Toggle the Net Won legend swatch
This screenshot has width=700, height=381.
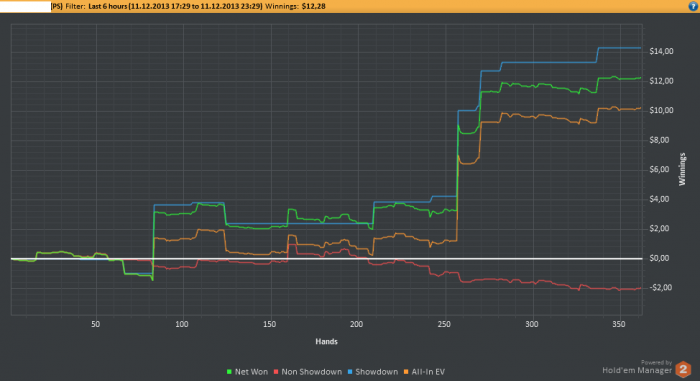point(229,372)
